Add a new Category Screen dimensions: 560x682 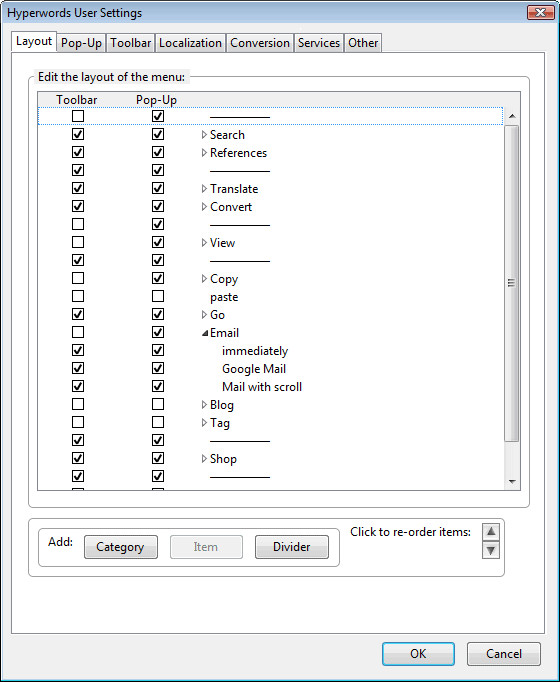(x=120, y=547)
